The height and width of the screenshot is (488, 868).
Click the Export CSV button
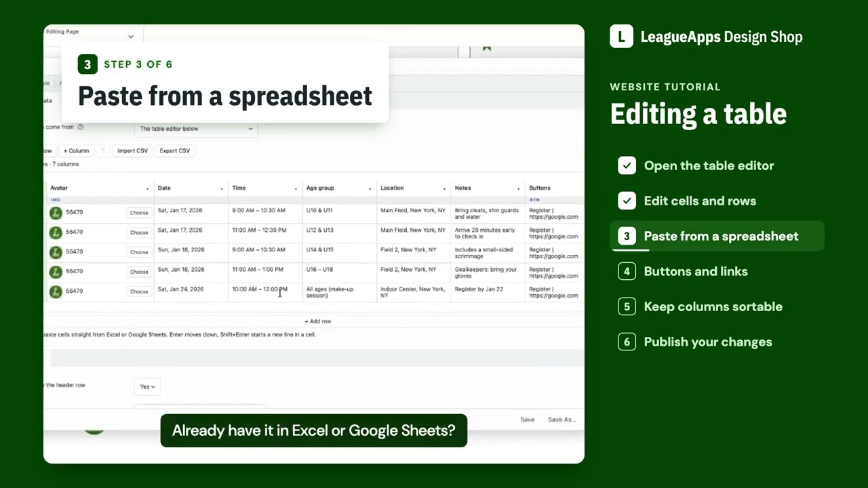click(175, 150)
